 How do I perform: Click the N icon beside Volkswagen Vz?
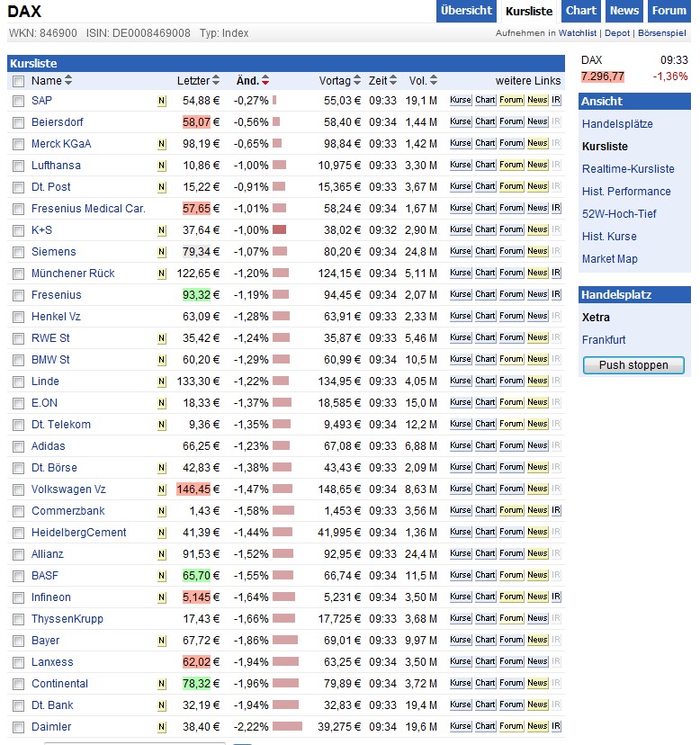click(x=162, y=489)
